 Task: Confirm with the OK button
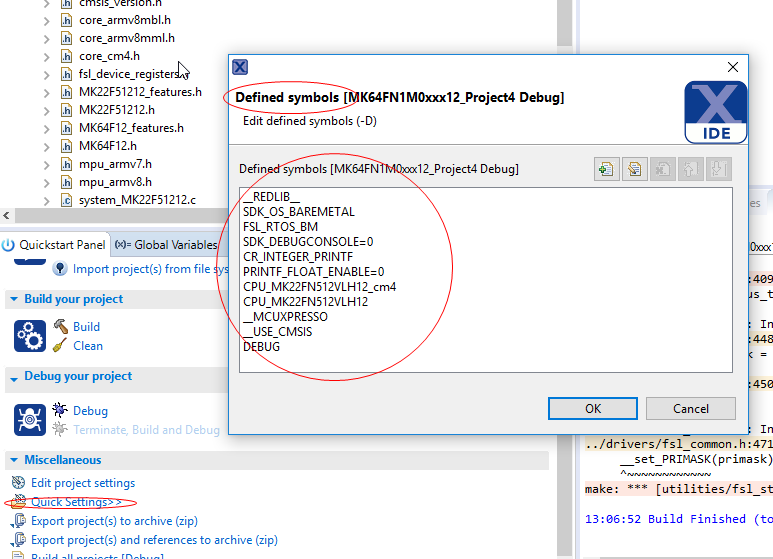point(593,409)
